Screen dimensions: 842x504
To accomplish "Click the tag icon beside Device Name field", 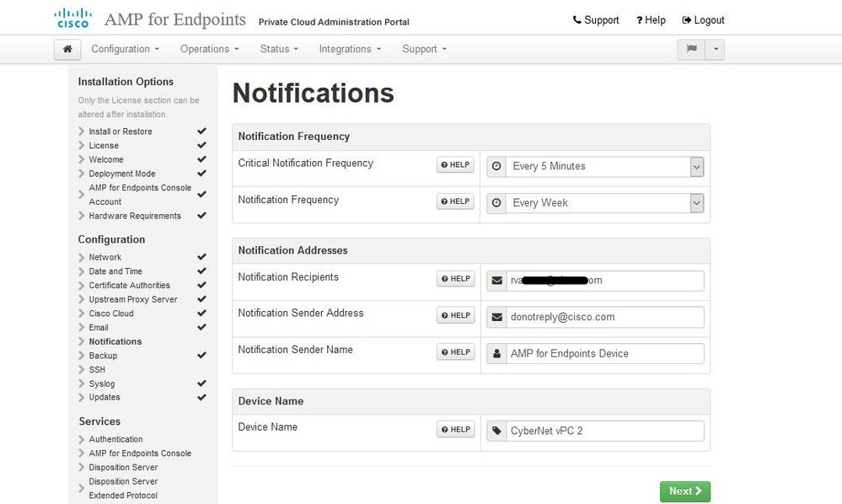I will tap(496, 431).
